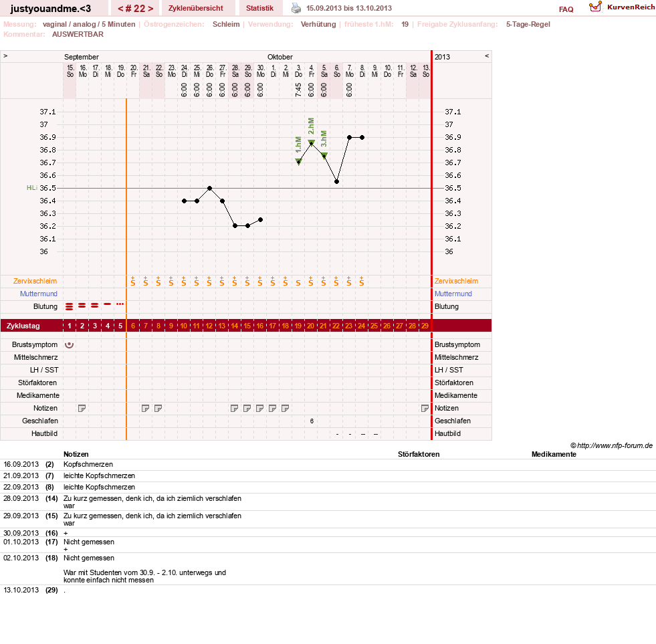Click the Störfaktoren column header
The width and height of the screenshot is (656, 644).
coord(419,455)
